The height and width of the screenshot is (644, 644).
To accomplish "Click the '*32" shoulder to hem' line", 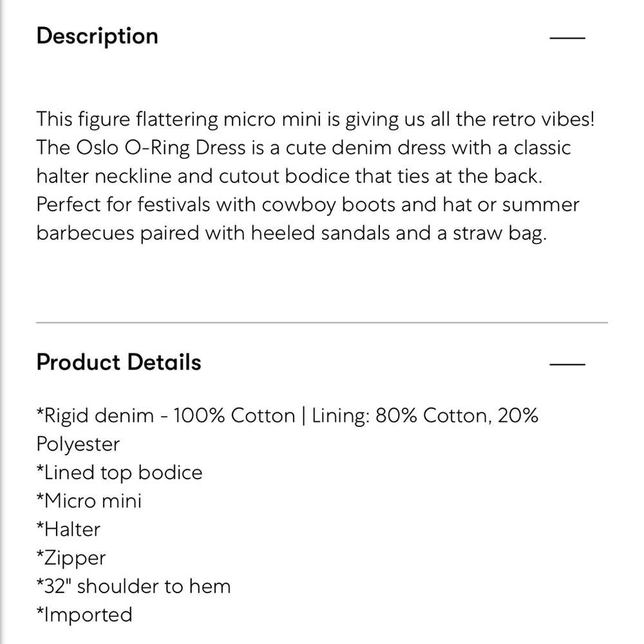I will pos(133,587).
